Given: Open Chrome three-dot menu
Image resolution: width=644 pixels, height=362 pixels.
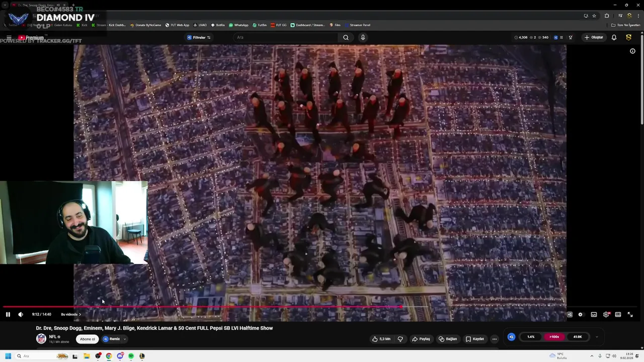Looking at the screenshot, I should pos(637,16).
